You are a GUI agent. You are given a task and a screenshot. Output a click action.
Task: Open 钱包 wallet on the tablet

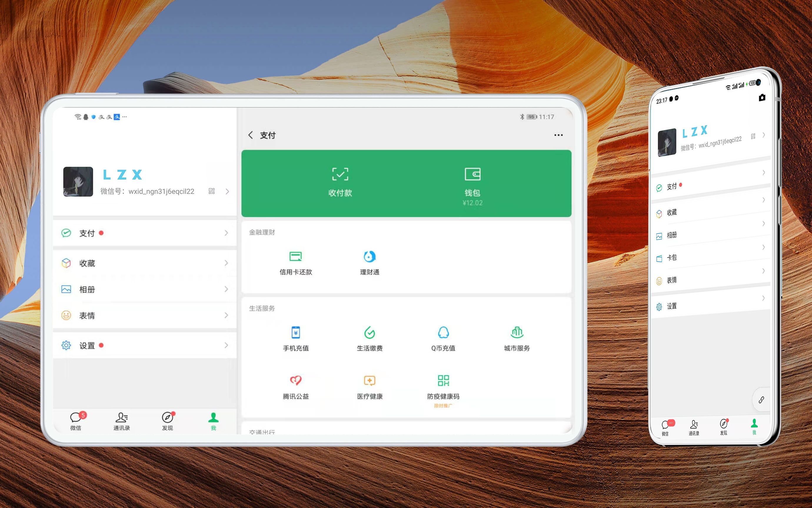tap(472, 186)
